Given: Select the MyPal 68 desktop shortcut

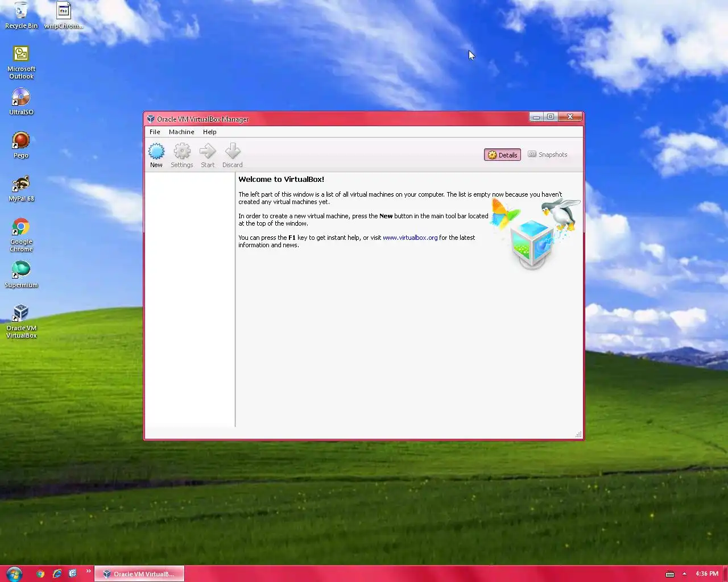Looking at the screenshot, I should click(x=21, y=188).
